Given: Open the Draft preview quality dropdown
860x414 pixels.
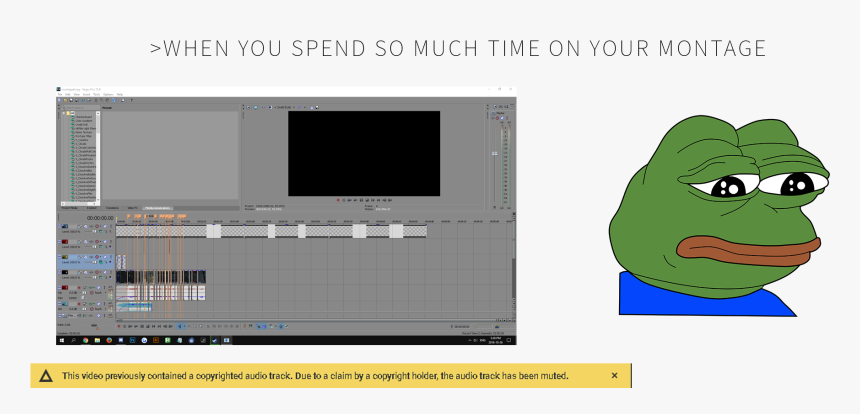Looking at the screenshot, I should click(x=284, y=107).
